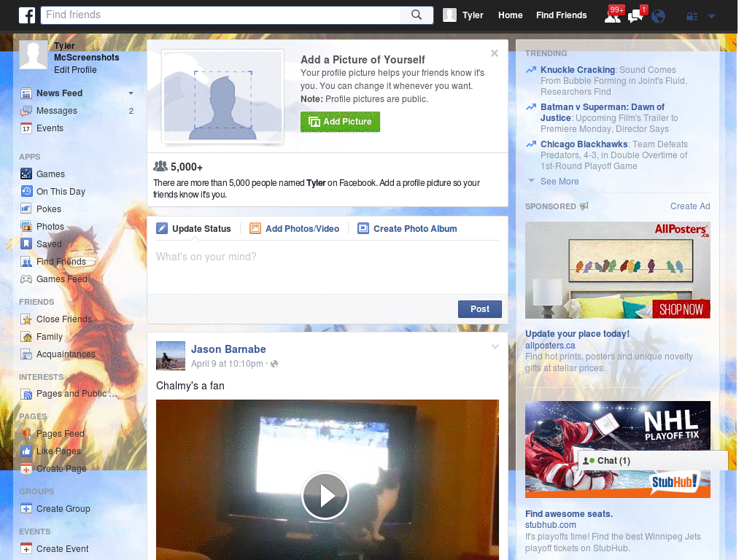The image size is (747, 560).
Task: Open the globe notifications icon
Action: click(x=659, y=15)
